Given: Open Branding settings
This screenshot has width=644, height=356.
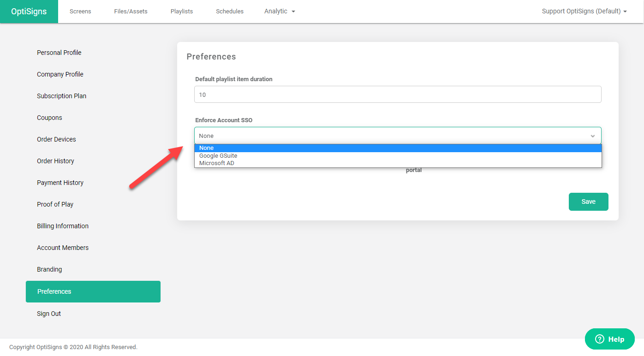Looking at the screenshot, I should click(x=49, y=269).
